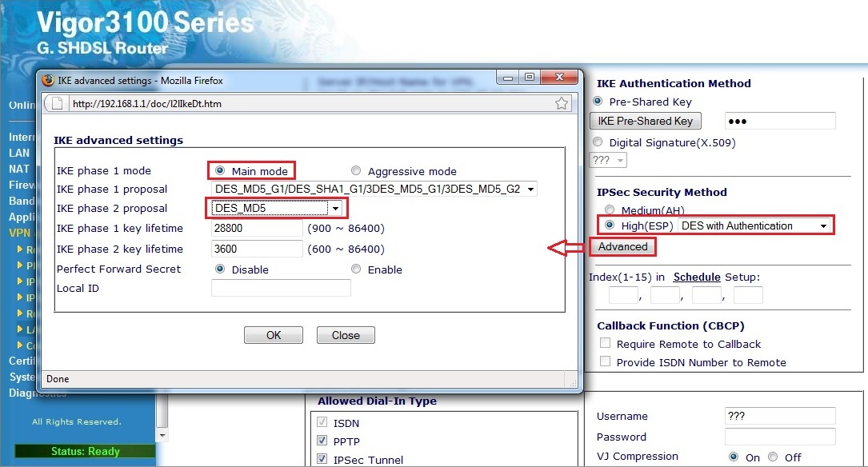Close the IKE advanced settings popup window
The image size is (868, 467).
point(559,77)
